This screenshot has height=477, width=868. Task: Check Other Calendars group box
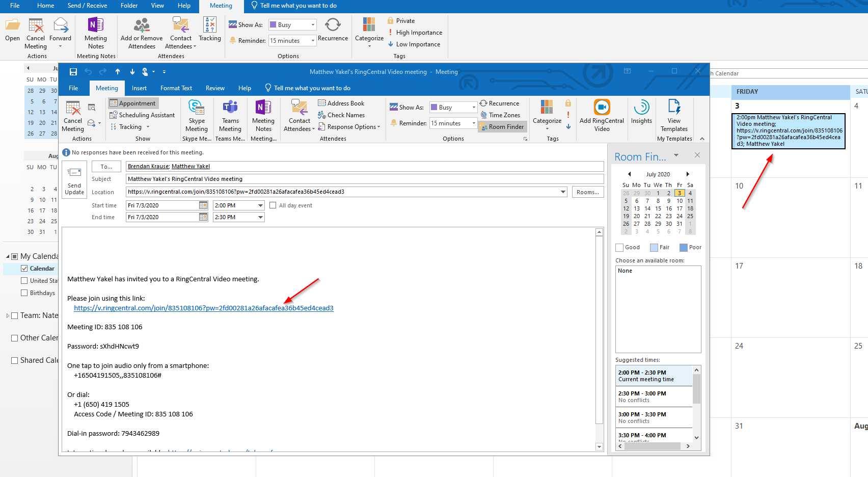[14, 338]
